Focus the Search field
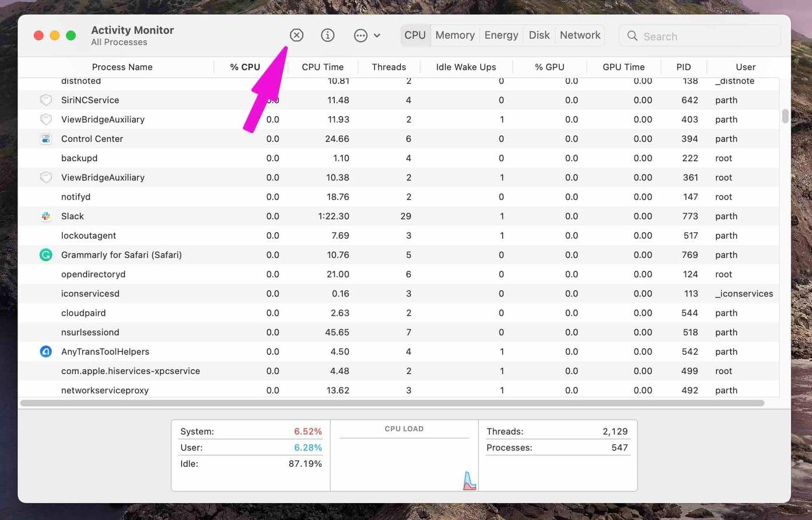812x520 pixels. click(700, 36)
